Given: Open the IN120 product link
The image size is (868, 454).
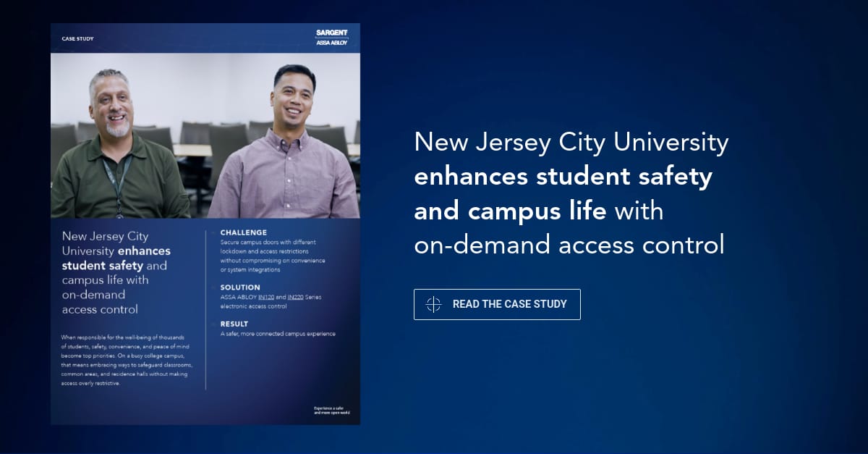Looking at the screenshot, I should click(266, 297).
